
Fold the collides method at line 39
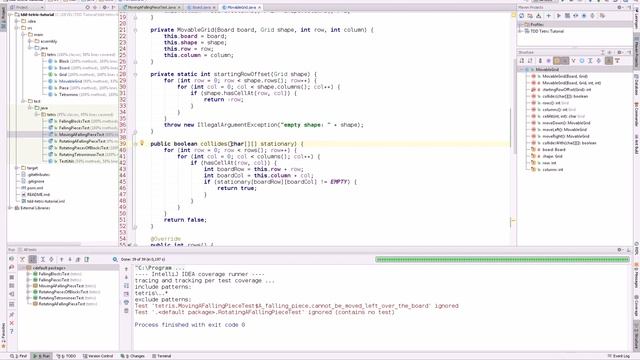135,144
